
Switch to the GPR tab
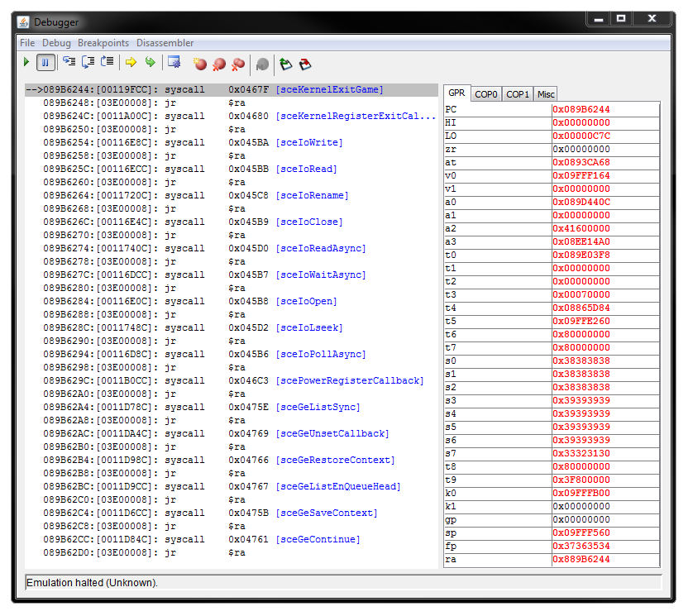coord(456,93)
